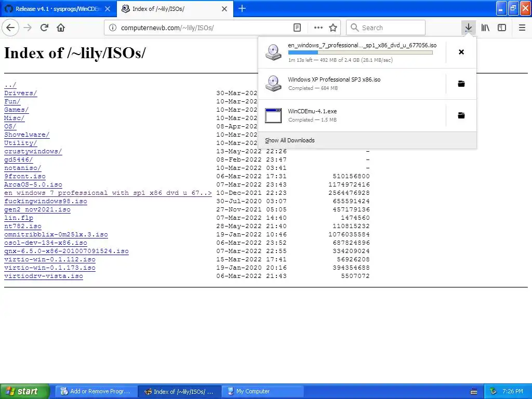The height and width of the screenshot is (399, 532).
Task: Download virtio-win-0.1.173.iso link
Action: pos(49,268)
